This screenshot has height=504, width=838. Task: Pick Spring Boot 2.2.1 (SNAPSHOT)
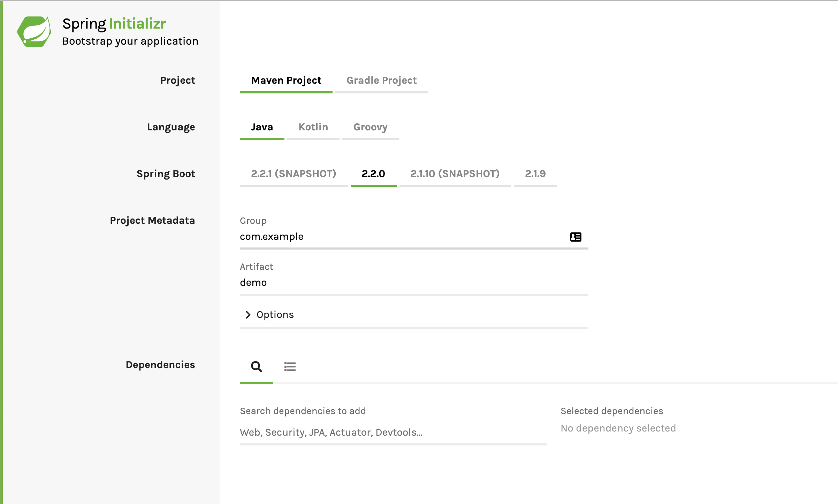coord(293,174)
